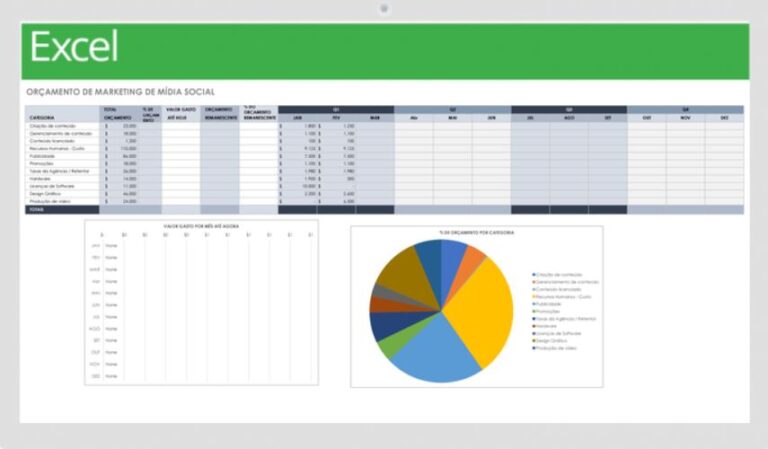
Task: Select the JAN column header in the table
Action: point(297,118)
